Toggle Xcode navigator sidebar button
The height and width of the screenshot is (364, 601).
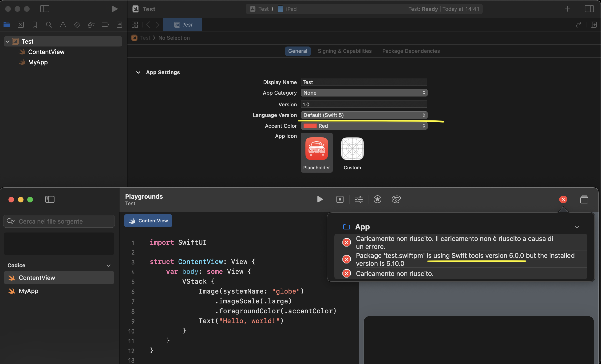tap(45, 9)
